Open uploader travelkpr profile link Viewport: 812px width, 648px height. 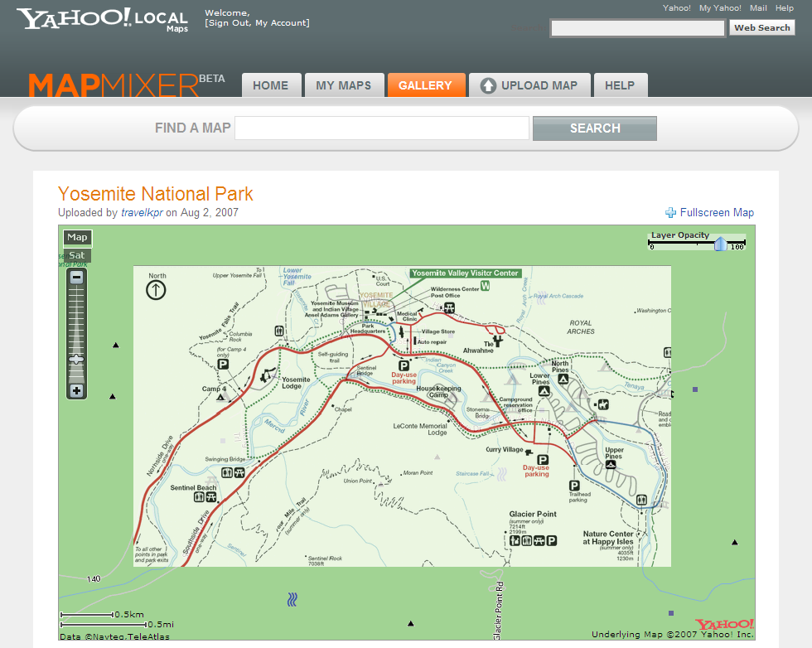click(x=142, y=212)
